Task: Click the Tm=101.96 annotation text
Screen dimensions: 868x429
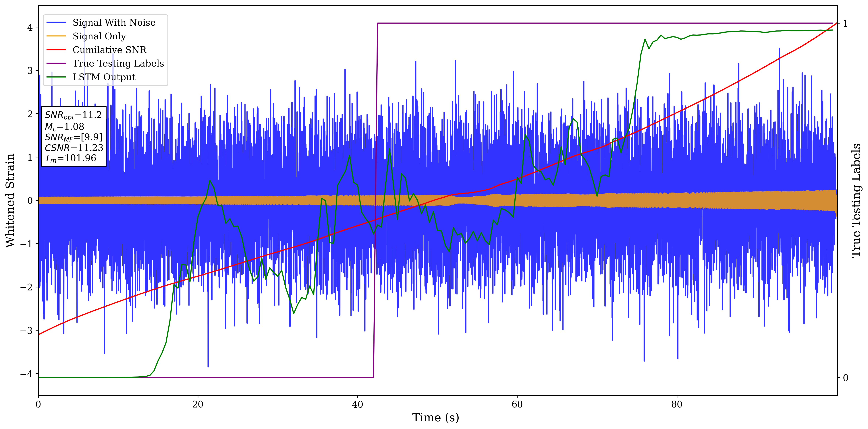Action: pyautogui.click(x=70, y=158)
